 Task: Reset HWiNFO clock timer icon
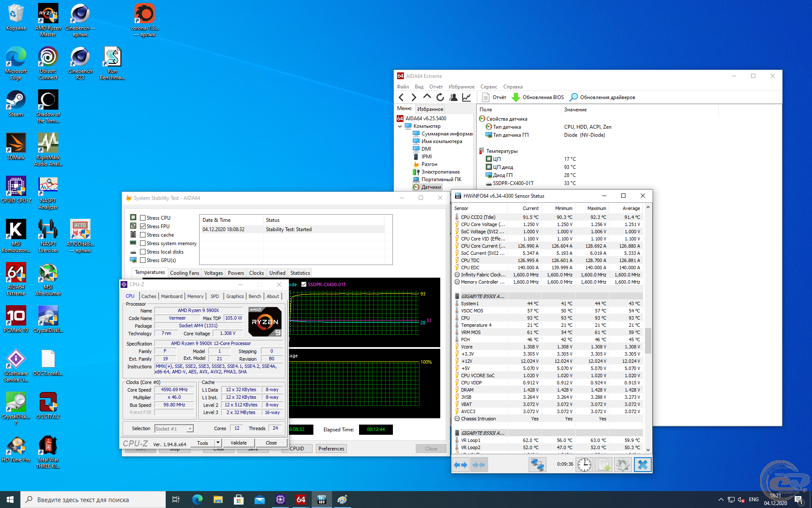point(584,465)
